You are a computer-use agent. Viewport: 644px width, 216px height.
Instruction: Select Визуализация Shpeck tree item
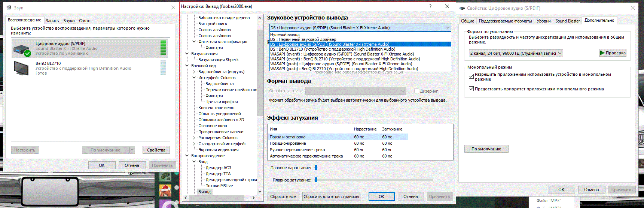(219, 60)
